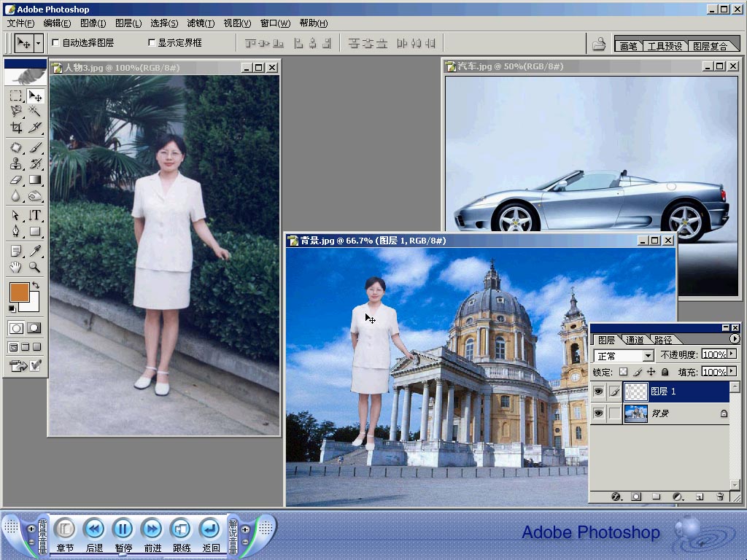The image size is (747, 560).
Task: Select the History Brush tool
Action: pos(35,164)
